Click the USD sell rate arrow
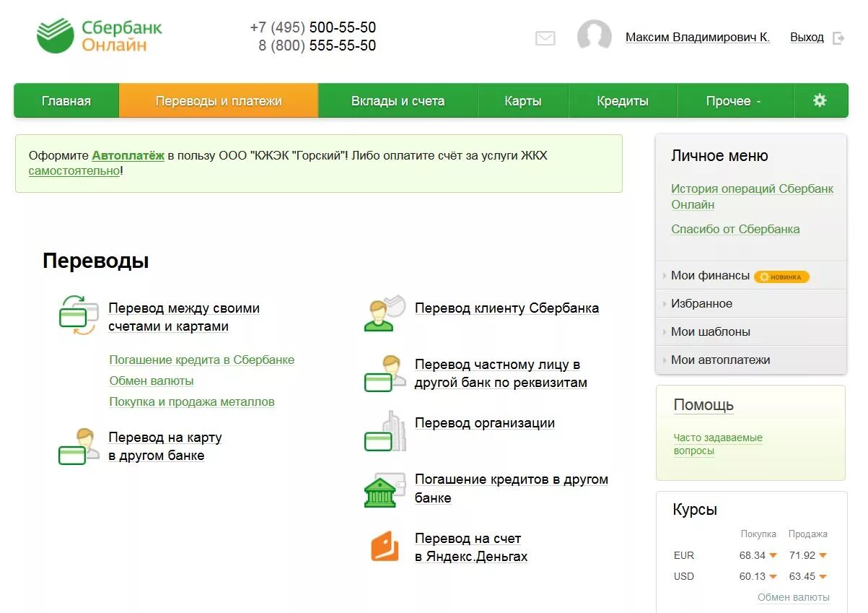 tap(823, 576)
